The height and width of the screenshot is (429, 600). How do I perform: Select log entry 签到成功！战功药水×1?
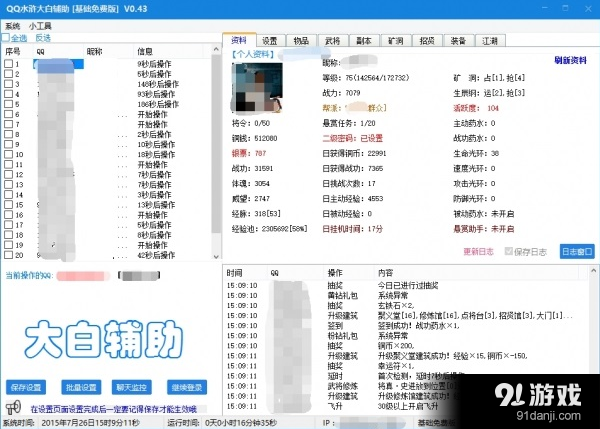tap(406, 326)
